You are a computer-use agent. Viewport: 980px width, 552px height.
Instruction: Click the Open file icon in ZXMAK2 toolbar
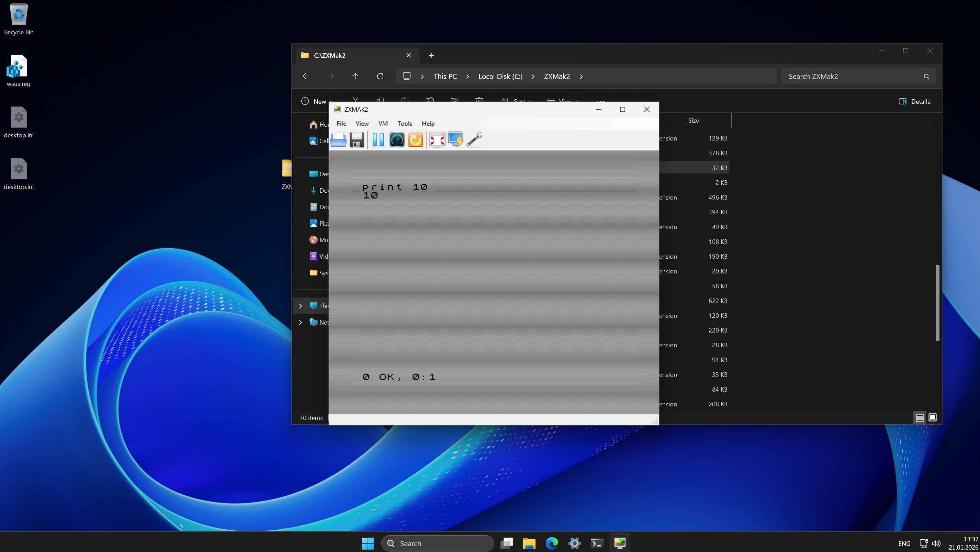(338, 139)
